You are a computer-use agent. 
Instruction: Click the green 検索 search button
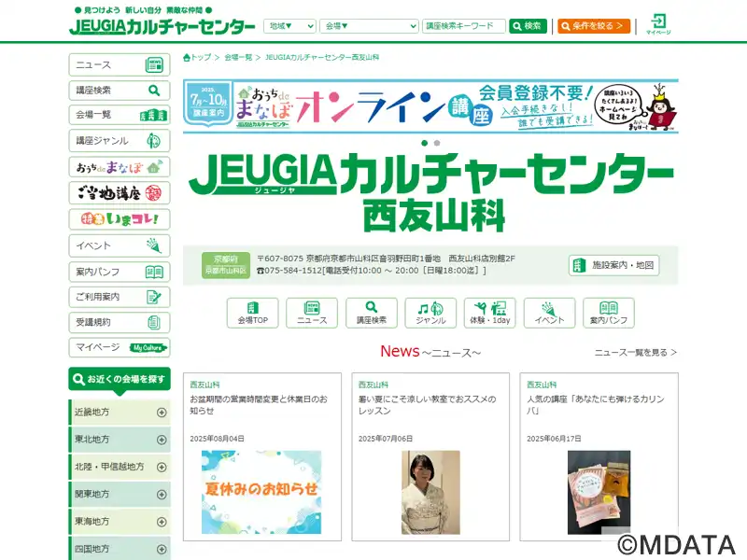(528, 26)
